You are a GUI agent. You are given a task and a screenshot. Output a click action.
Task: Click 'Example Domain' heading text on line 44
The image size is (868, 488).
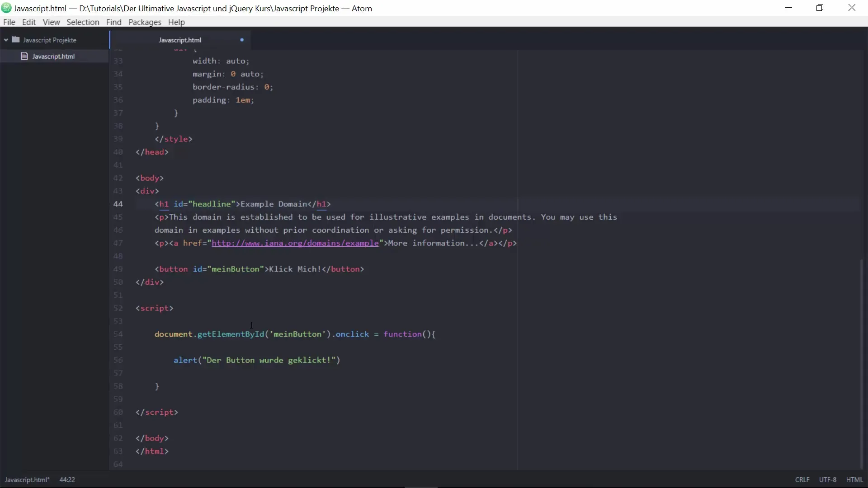[x=274, y=204]
